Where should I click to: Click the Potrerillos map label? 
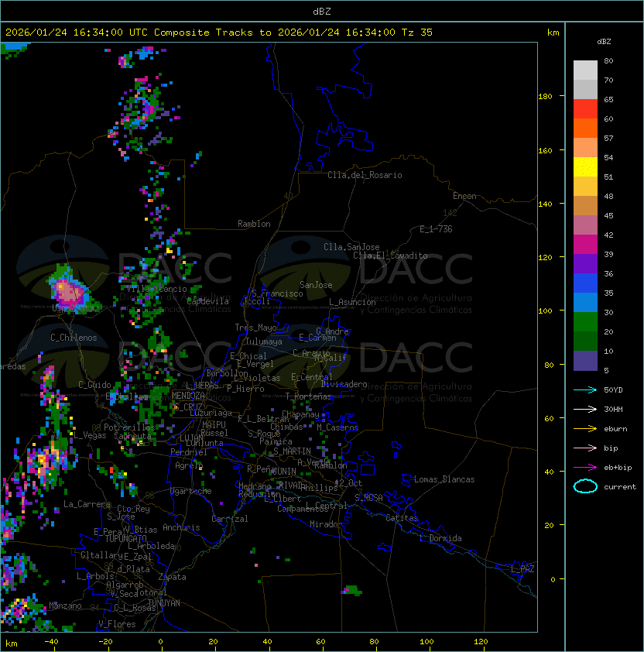point(129,427)
